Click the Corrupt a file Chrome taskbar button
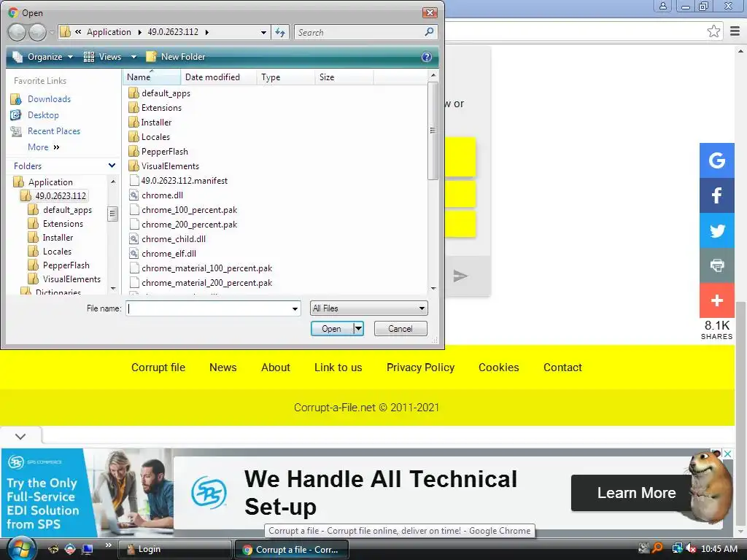The image size is (747, 560). [x=292, y=549]
